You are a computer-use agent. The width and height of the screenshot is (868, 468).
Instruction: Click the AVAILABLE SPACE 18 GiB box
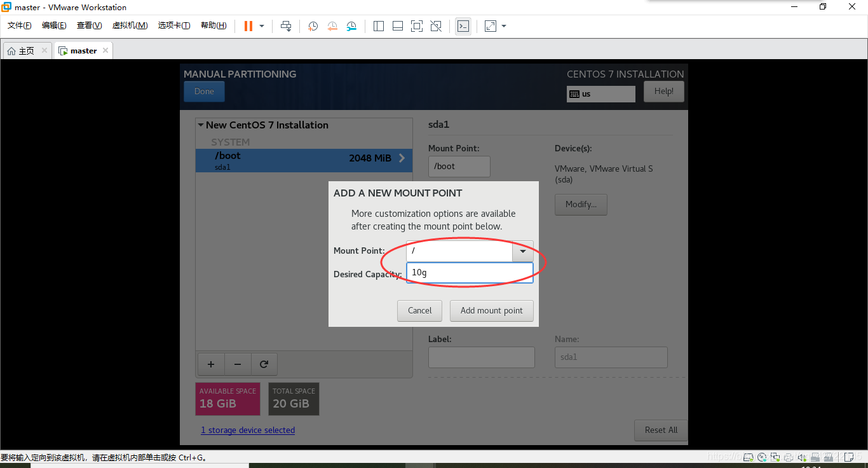227,399
